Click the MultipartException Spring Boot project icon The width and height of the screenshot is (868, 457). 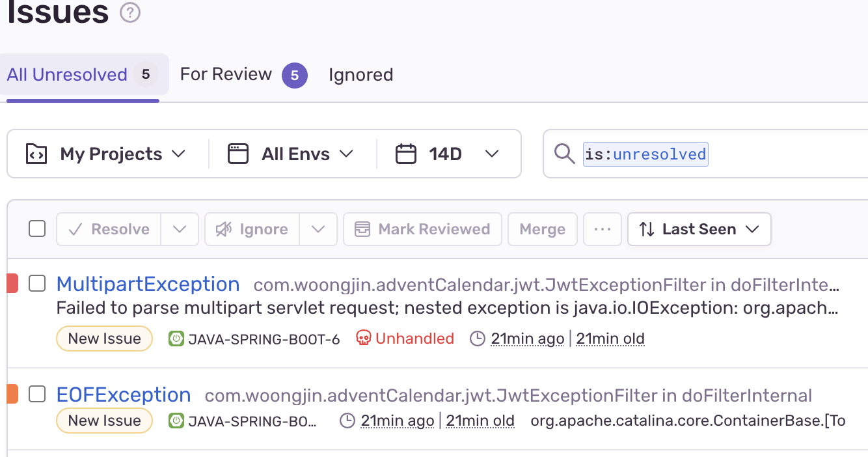click(x=176, y=339)
